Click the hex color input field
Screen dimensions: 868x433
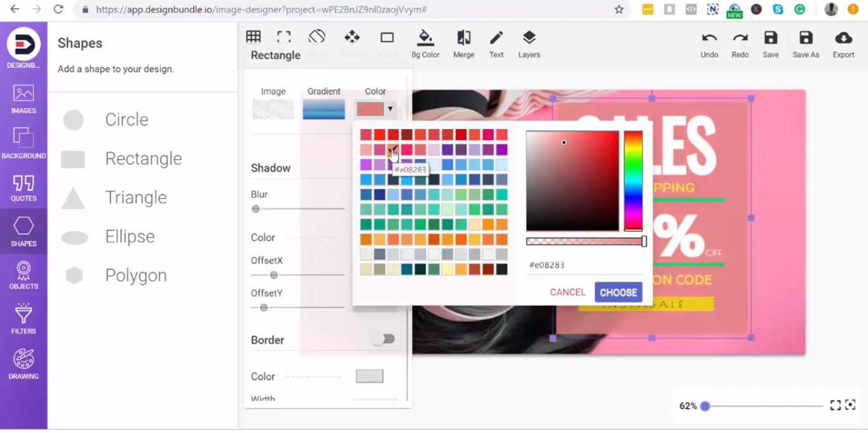(585, 265)
